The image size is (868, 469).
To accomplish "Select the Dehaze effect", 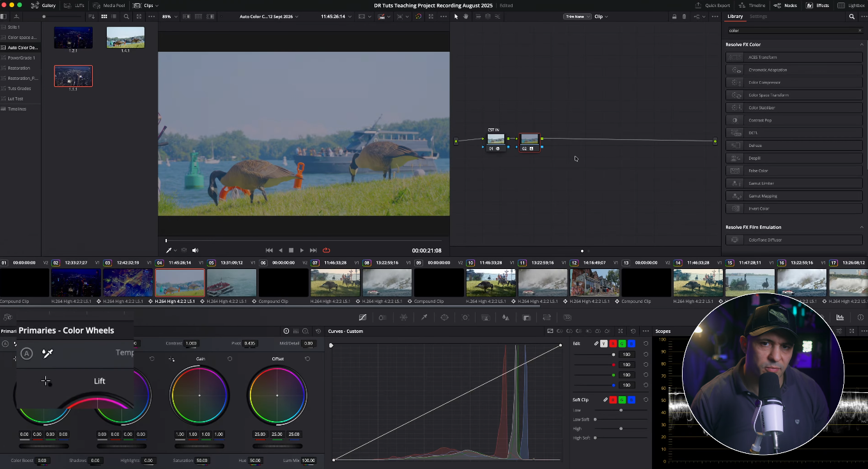I will pos(794,146).
